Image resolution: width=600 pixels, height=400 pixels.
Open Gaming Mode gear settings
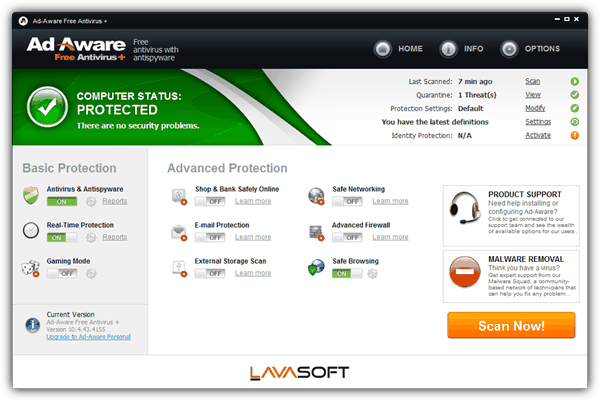point(91,273)
